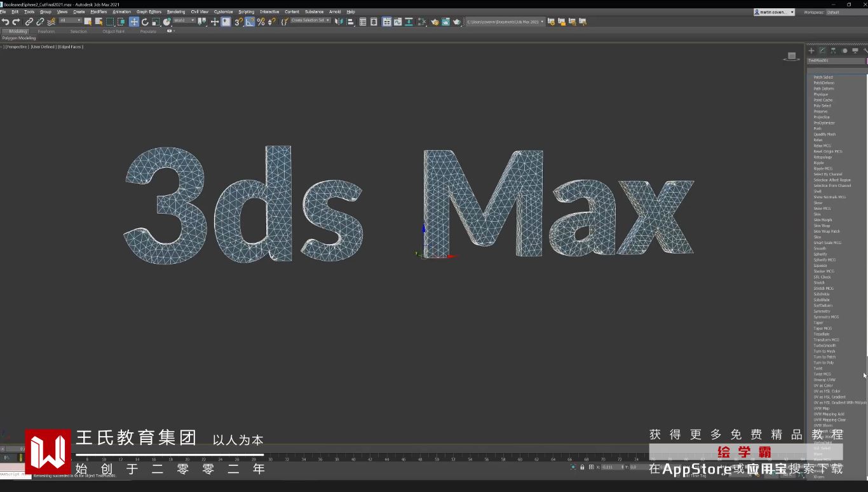This screenshot has height=492, width=868.
Task: Open the Rendering menu
Action: pyautogui.click(x=176, y=11)
